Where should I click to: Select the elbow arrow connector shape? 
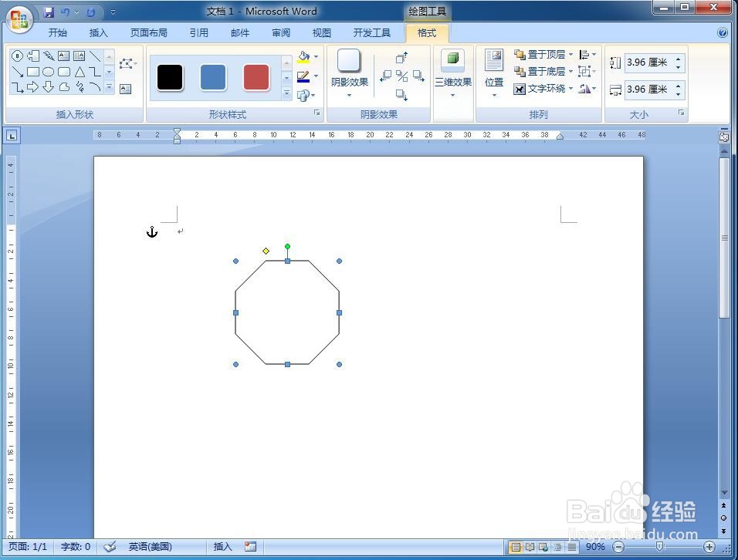17,87
